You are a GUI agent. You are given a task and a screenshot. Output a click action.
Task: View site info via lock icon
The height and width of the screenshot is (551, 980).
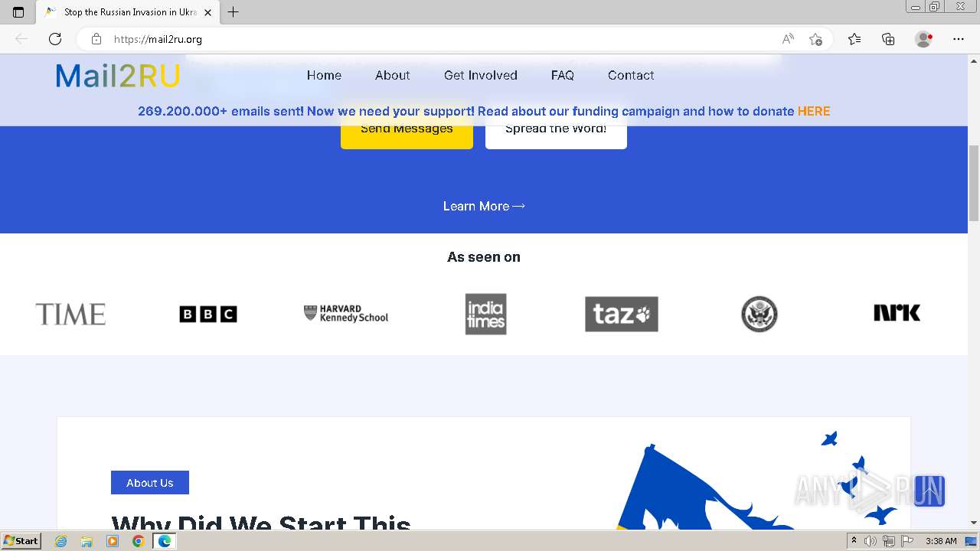click(x=96, y=39)
